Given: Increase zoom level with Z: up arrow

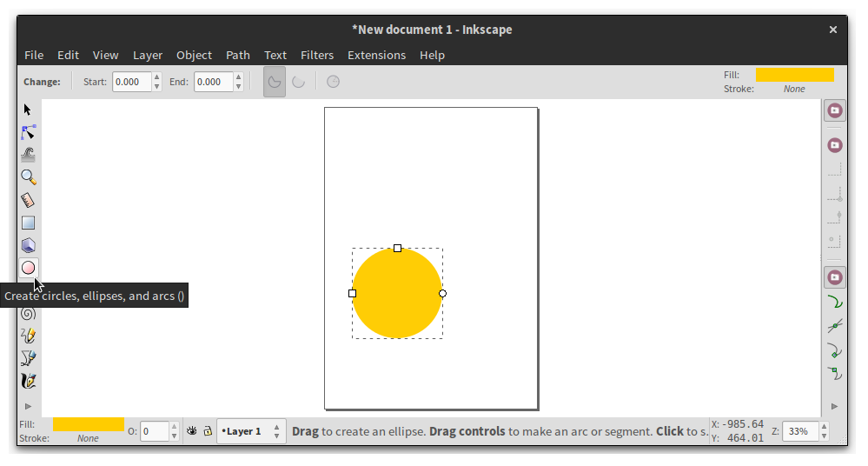Looking at the screenshot, I should (824, 427).
